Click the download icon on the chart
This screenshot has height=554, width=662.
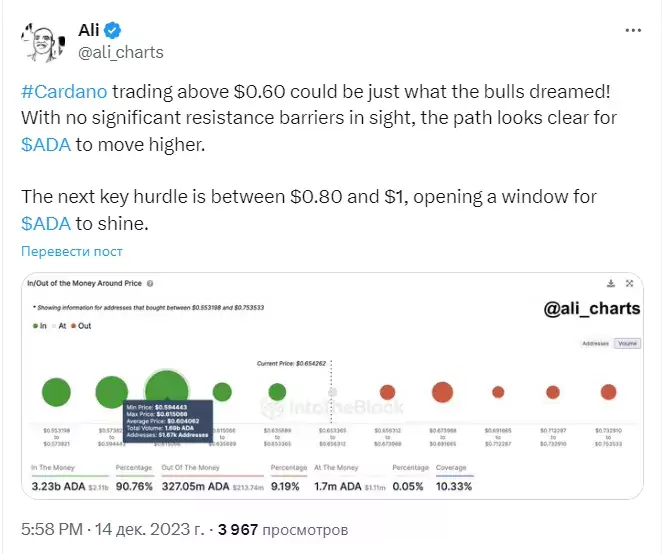(x=610, y=283)
